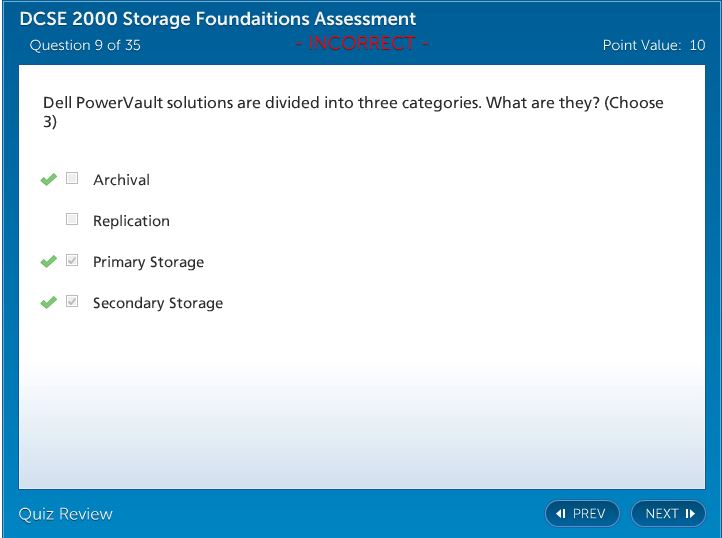Select the Secondary Storage answer label

158,303
